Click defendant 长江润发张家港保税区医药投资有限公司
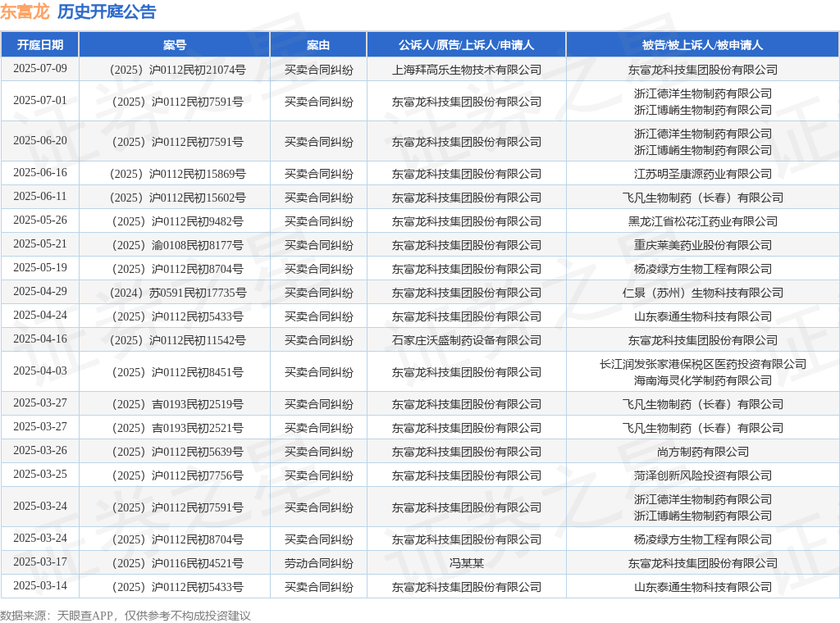 pyautogui.click(x=703, y=364)
